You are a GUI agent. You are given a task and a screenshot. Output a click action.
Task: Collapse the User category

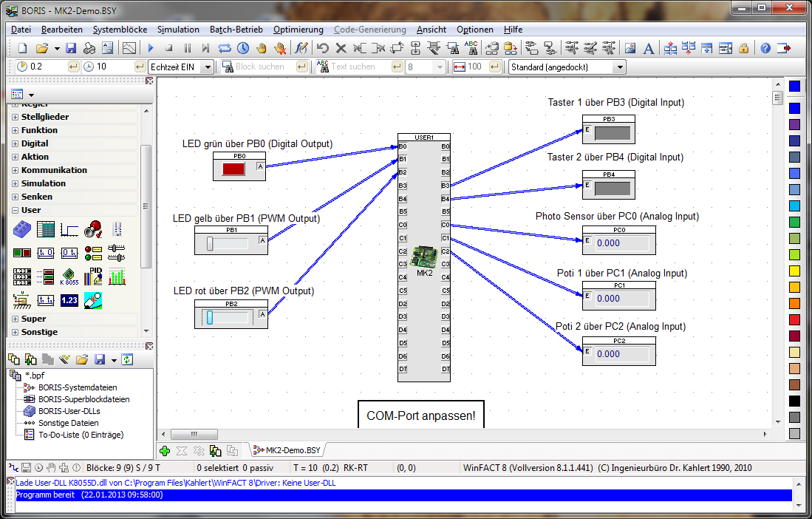click(x=15, y=210)
